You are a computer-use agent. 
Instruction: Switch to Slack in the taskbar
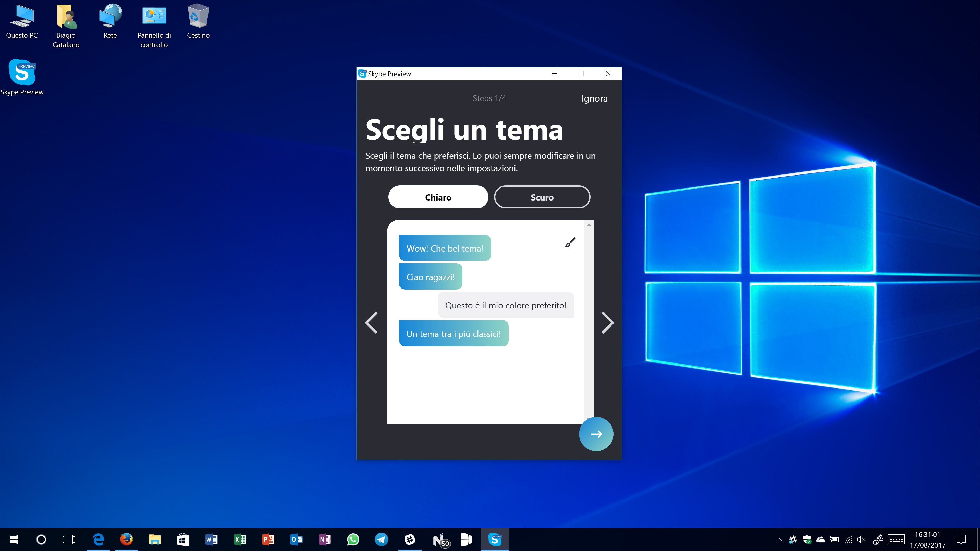(x=410, y=539)
